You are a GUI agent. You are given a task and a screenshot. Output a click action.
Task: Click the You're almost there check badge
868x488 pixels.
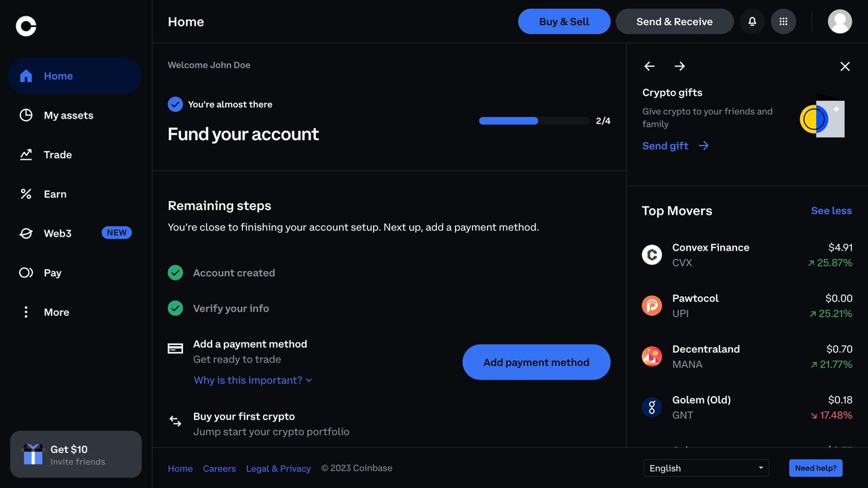click(175, 104)
